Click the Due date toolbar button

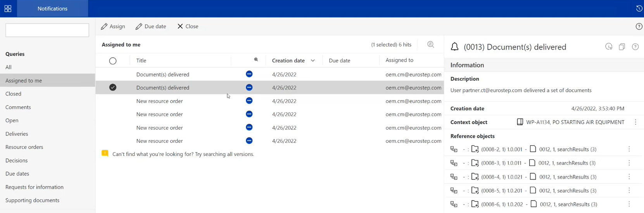pos(151,26)
